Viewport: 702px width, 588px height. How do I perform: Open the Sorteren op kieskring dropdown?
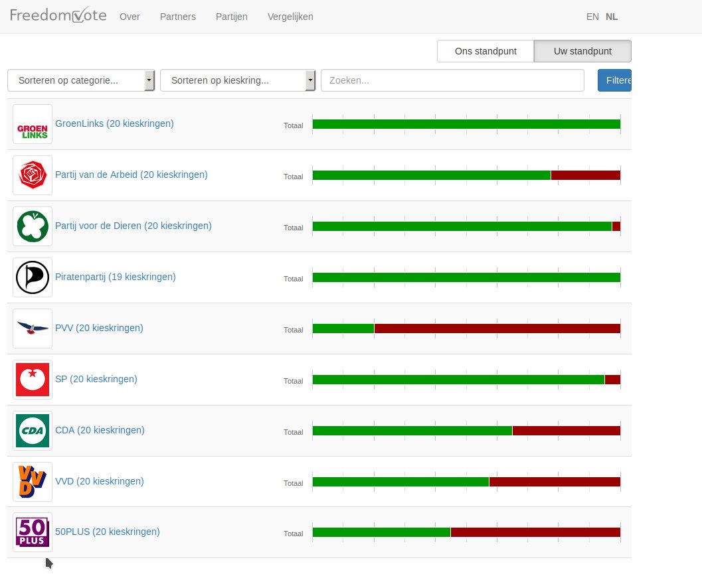pos(238,80)
